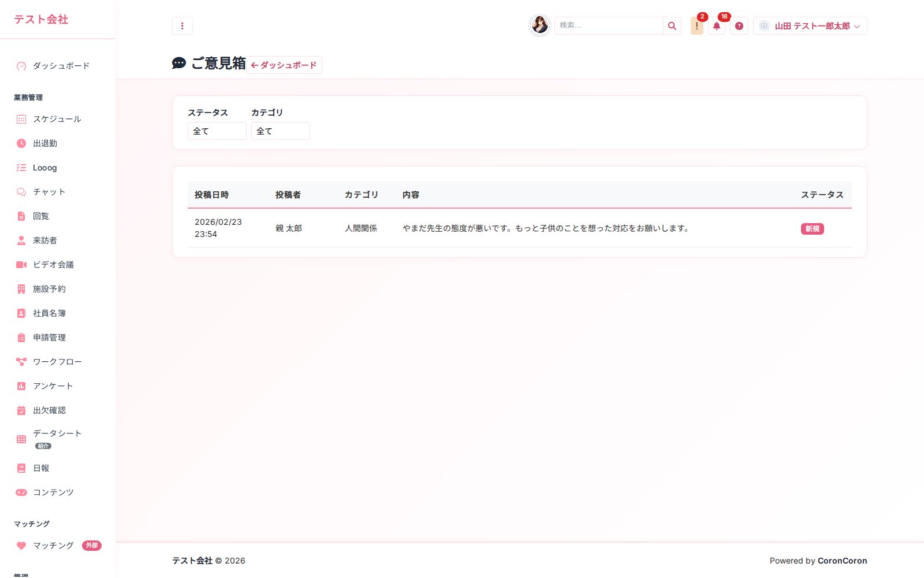Click the CoronCoron footer link

coord(842,561)
